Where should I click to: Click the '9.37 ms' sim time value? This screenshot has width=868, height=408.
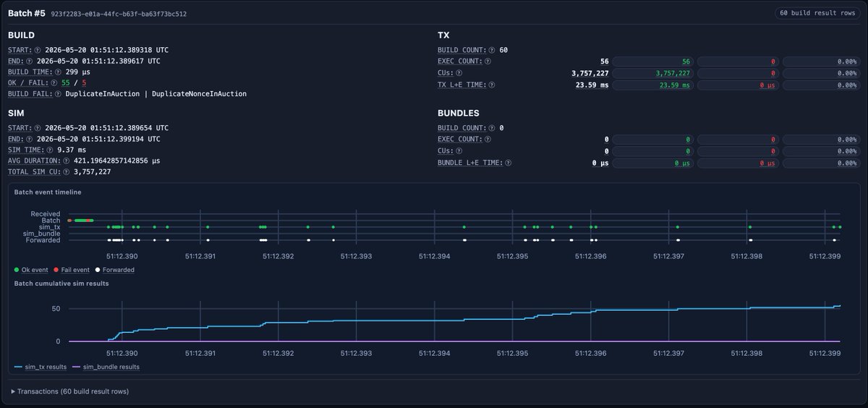(71, 149)
